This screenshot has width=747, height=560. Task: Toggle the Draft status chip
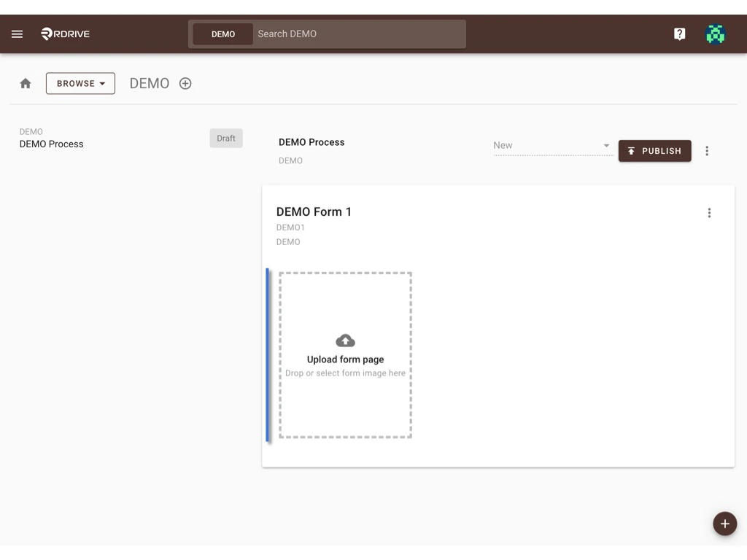[x=225, y=138]
